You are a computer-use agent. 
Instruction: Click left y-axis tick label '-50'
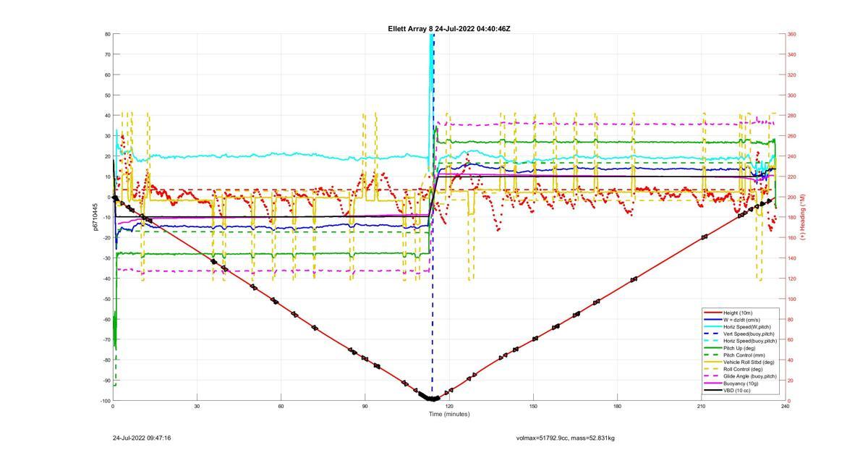[106, 299]
